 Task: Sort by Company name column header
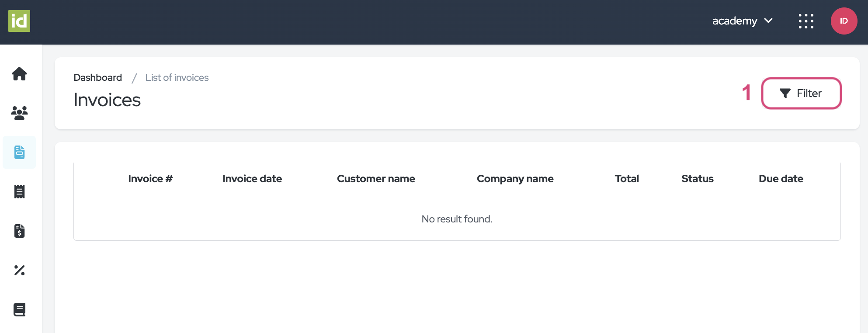point(515,179)
